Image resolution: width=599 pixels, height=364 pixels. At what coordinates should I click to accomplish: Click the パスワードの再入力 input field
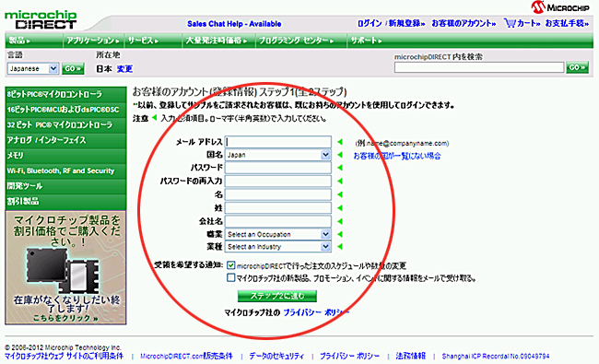(x=278, y=181)
